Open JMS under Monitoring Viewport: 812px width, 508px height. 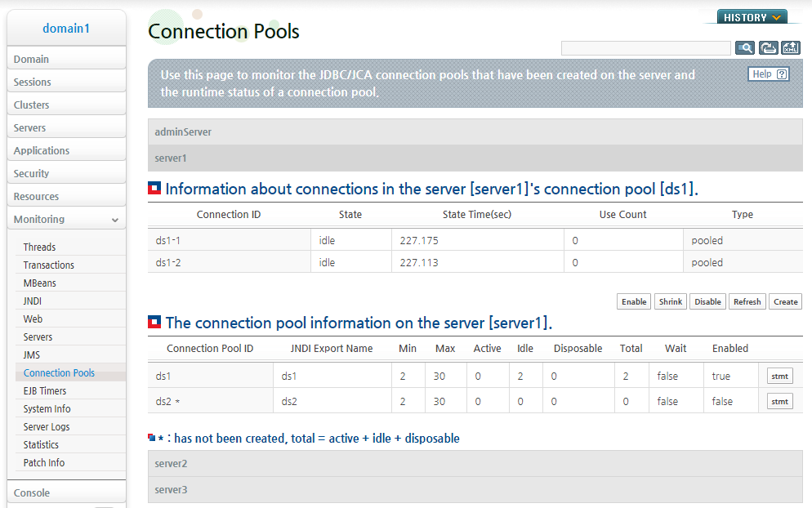pyautogui.click(x=32, y=354)
